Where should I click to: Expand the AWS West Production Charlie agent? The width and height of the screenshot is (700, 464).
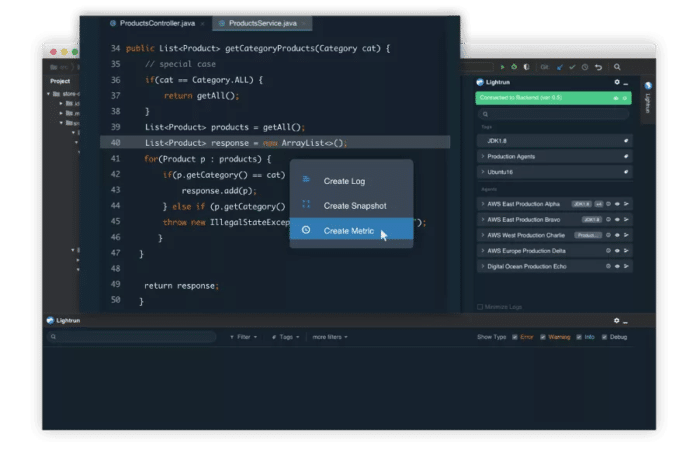click(x=483, y=235)
